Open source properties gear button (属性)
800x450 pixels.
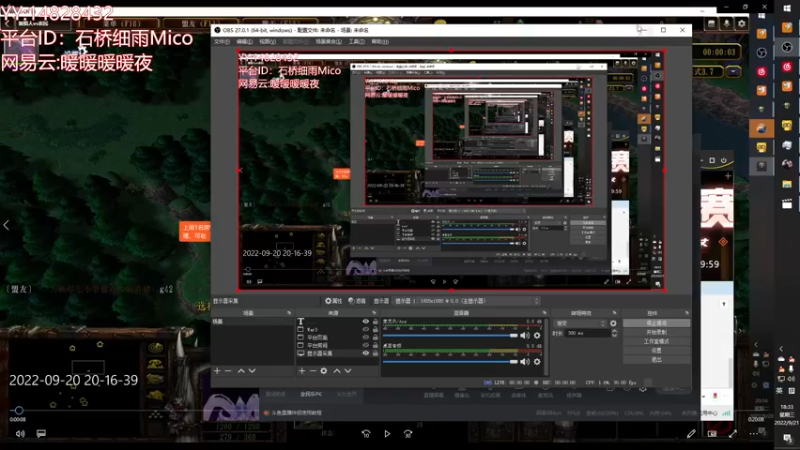click(334, 301)
